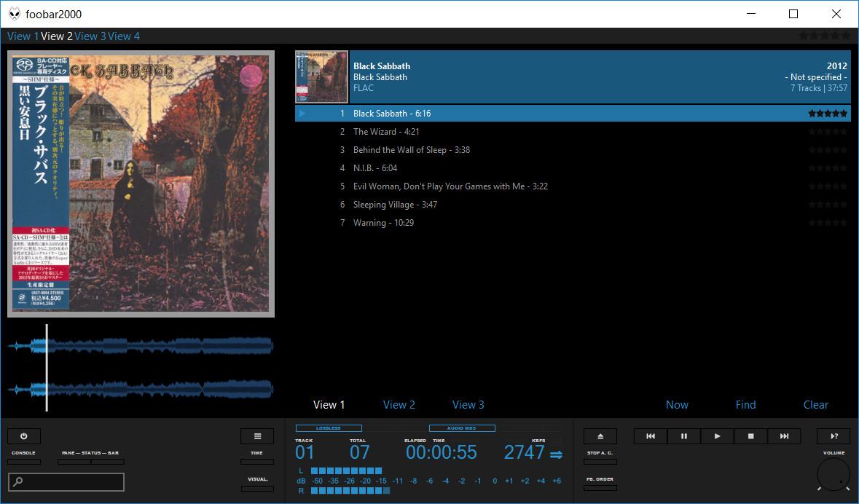Select track "Behind the Wall of Sleep - 3:38"
Viewport: 859px width, 504px height.
click(573, 149)
